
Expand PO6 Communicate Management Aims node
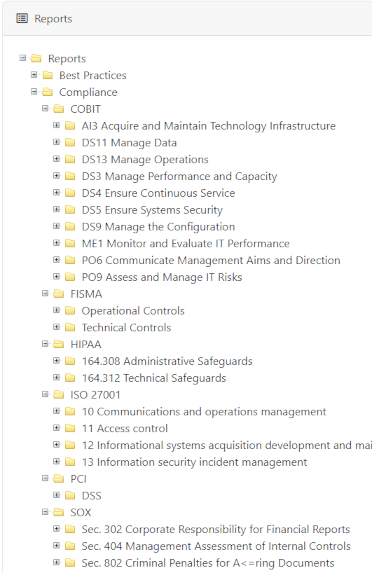pos(56,259)
